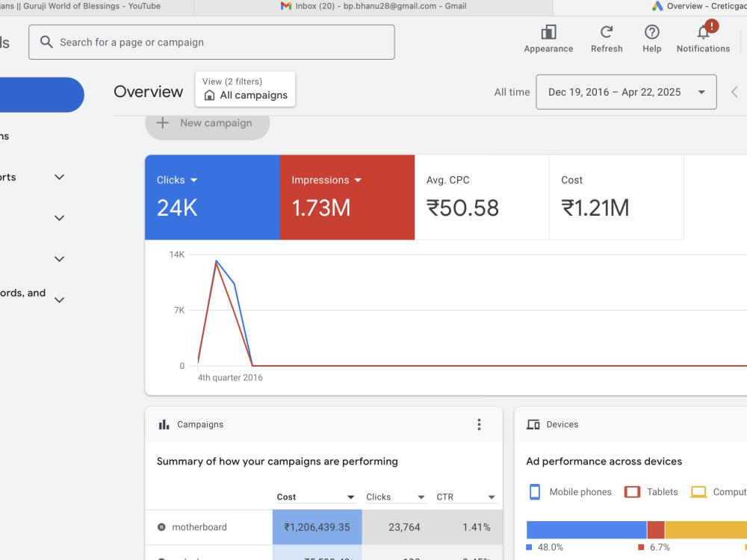Click the search magnifier icon
Image resolution: width=747 pixels, height=560 pixels.
tap(46, 42)
